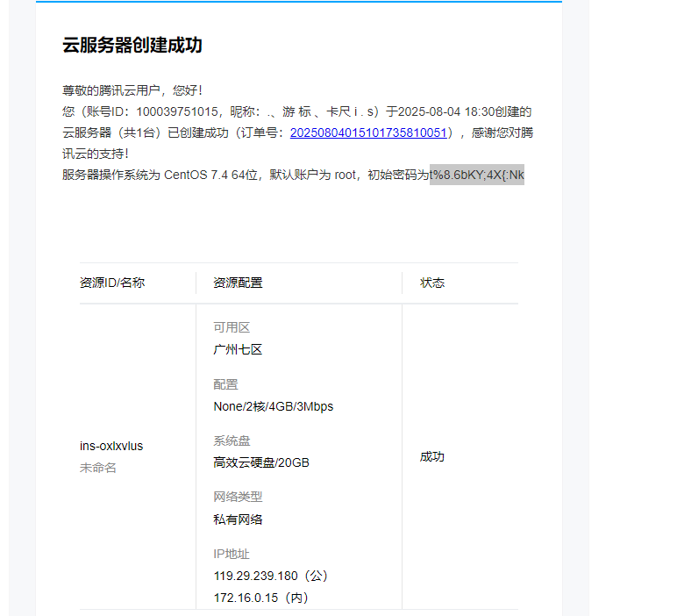Click the column header 状态
The image size is (677, 616).
click(432, 283)
